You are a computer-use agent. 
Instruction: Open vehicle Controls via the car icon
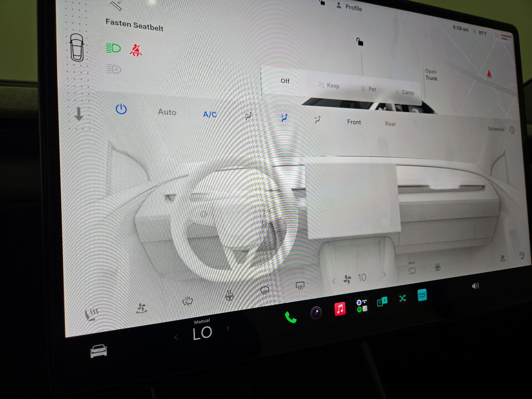[x=99, y=351]
